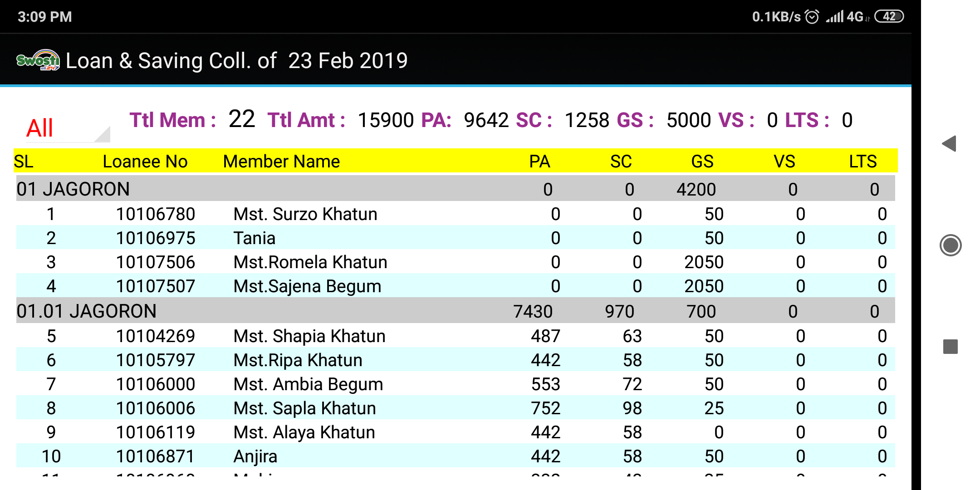Tap the Android back navigation triangle
Screen dimensions: 980x490
950,144
